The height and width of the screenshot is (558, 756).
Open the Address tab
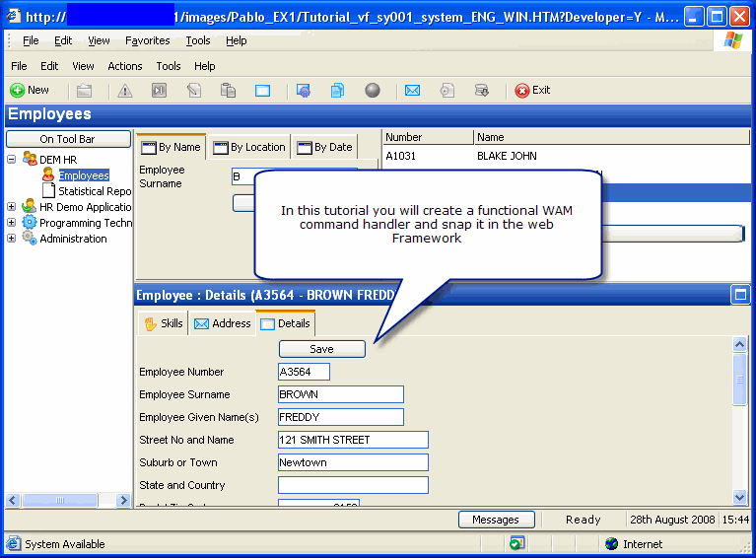point(223,323)
